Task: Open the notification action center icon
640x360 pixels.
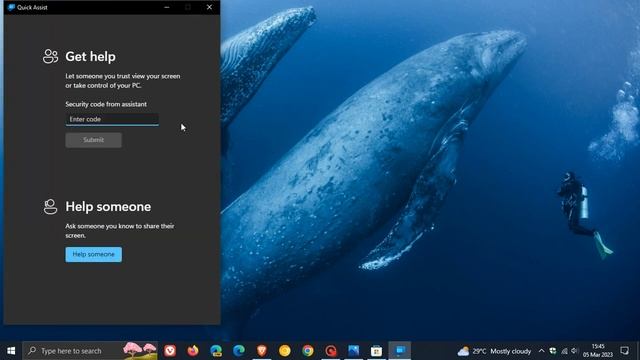Action: point(624,351)
